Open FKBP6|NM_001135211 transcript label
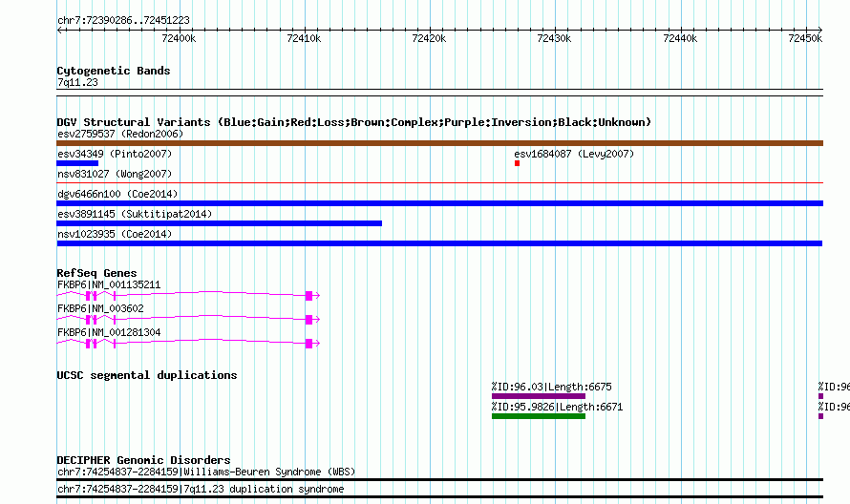The image size is (850, 504). [x=109, y=284]
